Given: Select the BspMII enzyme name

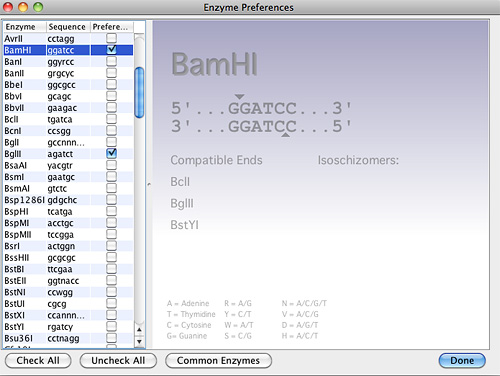Looking at the screenshot, I should click(18, 235).
